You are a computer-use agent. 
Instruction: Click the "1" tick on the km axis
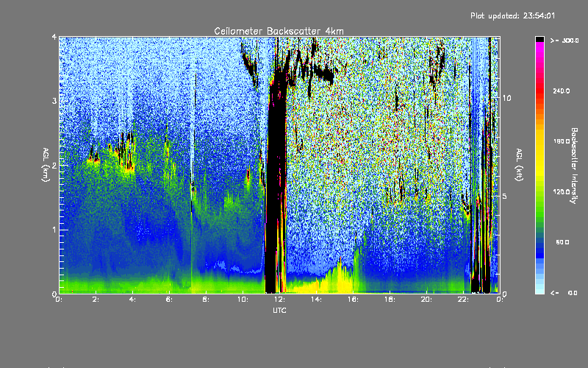click(54, 230)
